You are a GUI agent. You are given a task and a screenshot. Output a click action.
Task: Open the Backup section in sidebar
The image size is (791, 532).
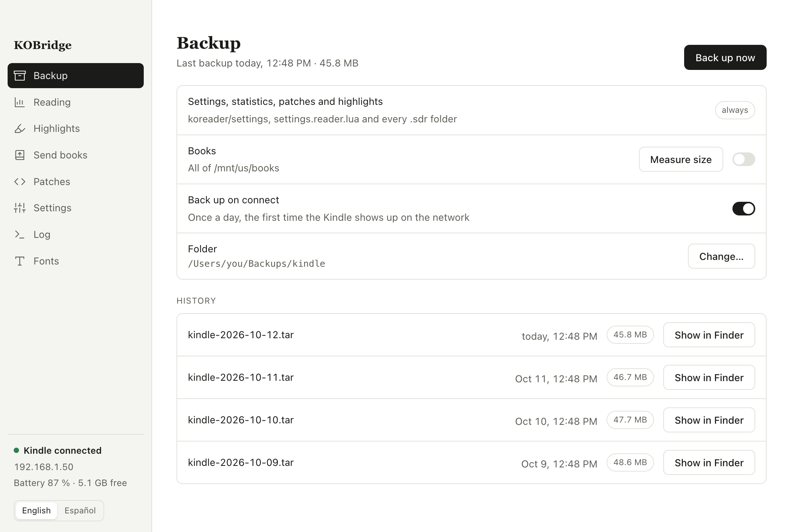(x=76, y=76)
